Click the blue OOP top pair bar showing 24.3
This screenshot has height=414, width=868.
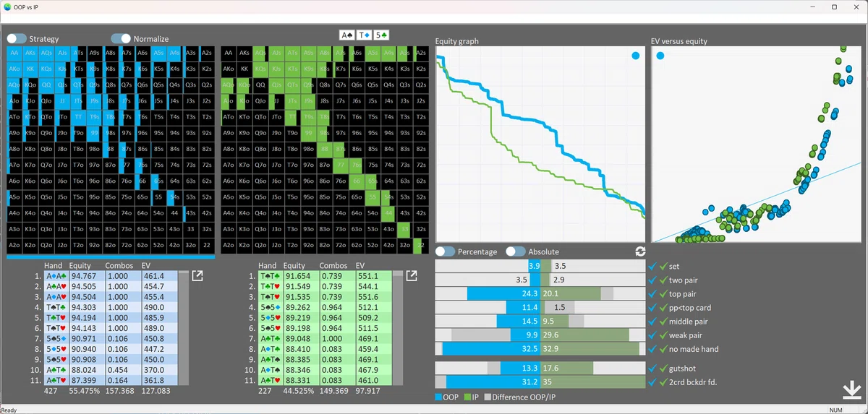503,294
